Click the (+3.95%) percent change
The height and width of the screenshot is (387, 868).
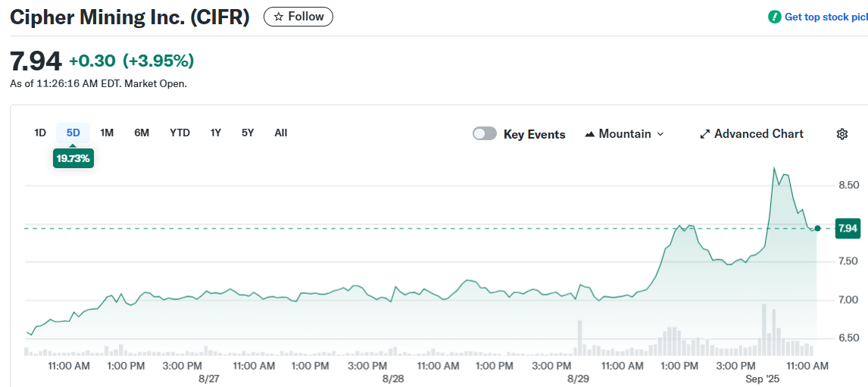coord(158,61)
